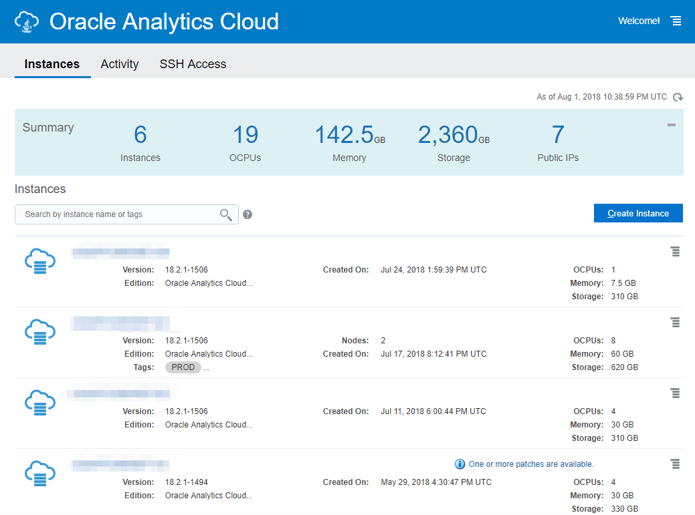Open blurred name of Jul 11 instance
Screen dimensions: 695x515
(120, 394)
